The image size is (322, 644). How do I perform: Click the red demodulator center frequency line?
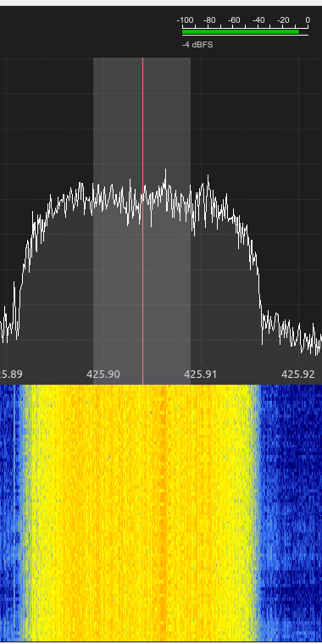[143, 221]
